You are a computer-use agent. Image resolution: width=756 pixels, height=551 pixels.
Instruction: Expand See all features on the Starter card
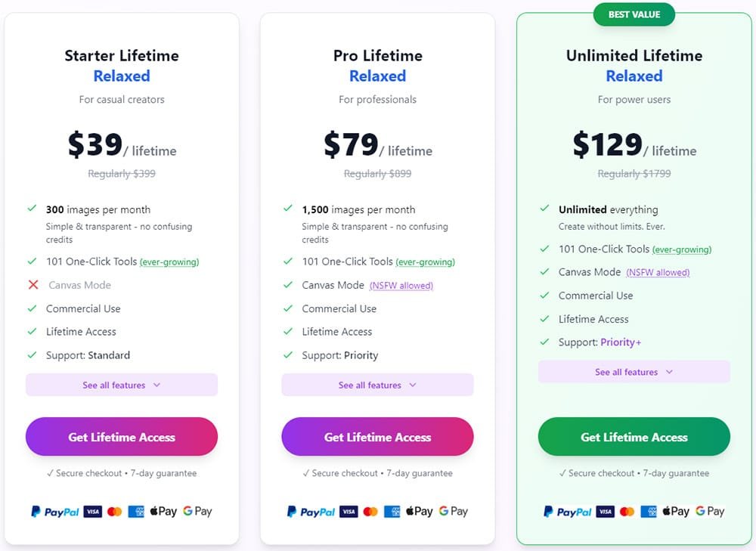click(x=121, y=385)
